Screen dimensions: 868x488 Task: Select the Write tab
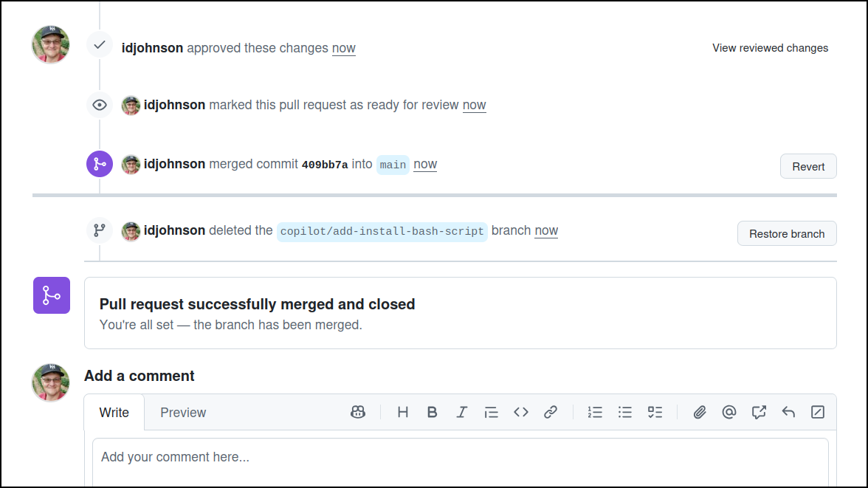(x=114, y=413)
